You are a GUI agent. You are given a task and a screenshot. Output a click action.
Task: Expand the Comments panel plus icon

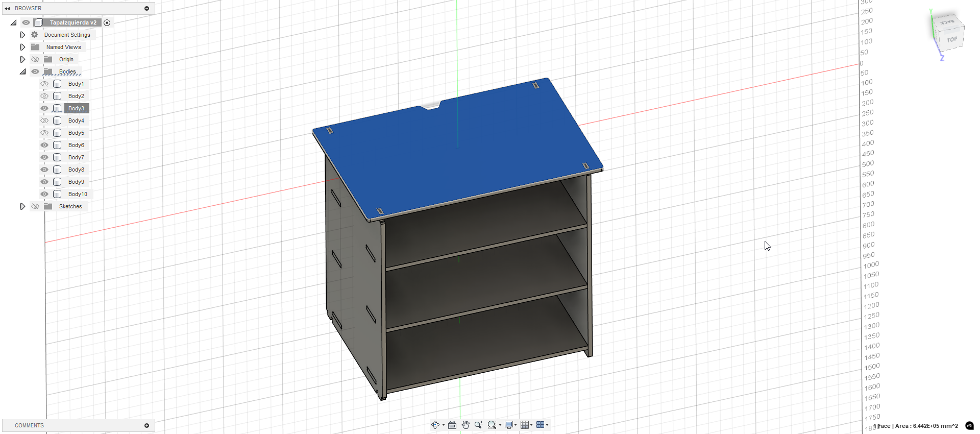click(147, 425)
